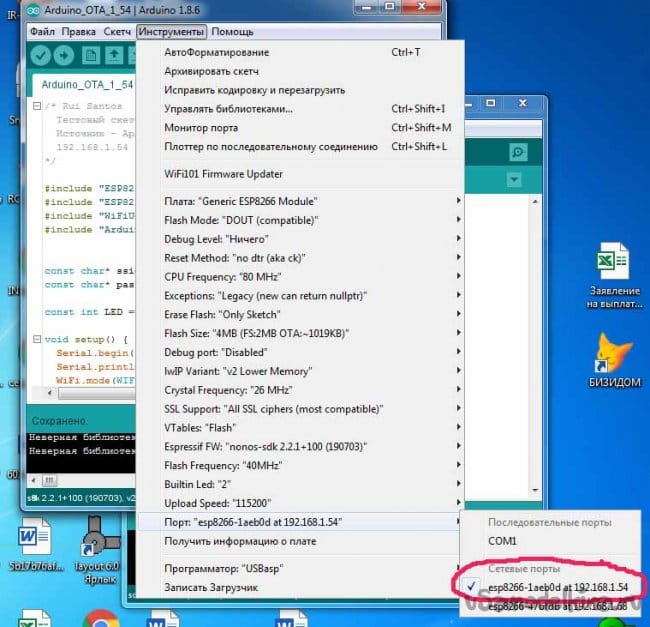Fold the code comment block in editor
The image size is (650, 627).
click(x=37, y=107)
